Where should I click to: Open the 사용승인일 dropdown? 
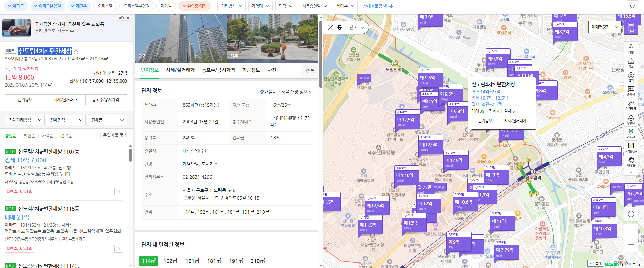(314, 6)
